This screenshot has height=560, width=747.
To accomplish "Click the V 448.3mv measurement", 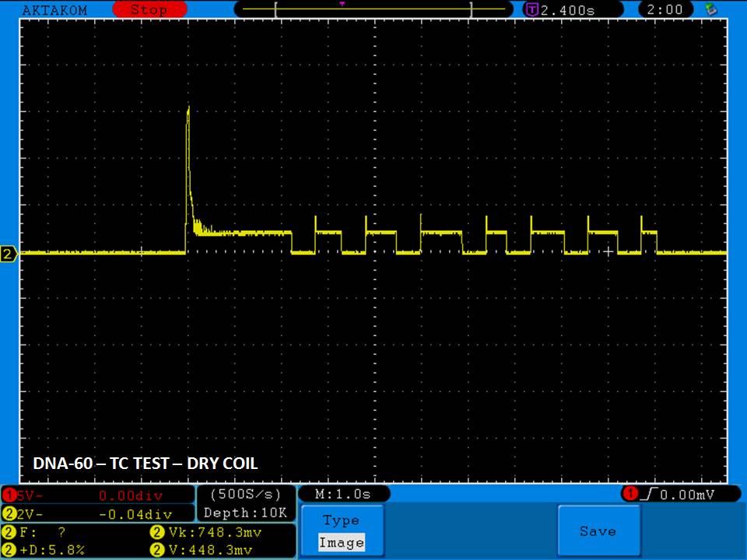I will click(x=206, y=550).
